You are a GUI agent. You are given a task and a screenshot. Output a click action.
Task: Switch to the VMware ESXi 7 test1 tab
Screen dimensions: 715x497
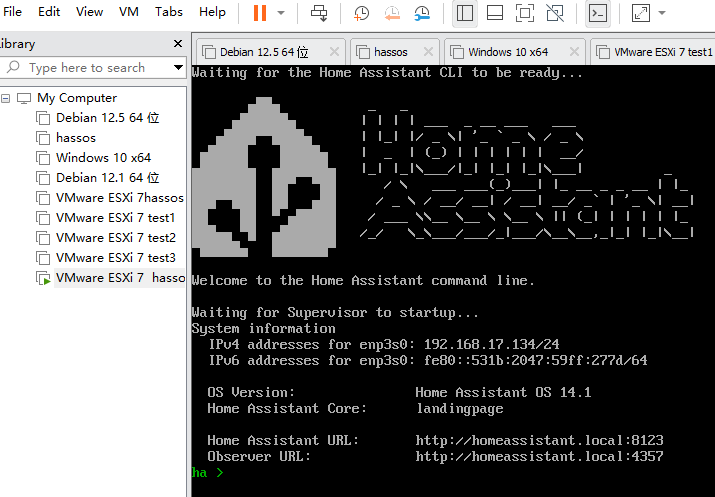[x=653, y=52]
